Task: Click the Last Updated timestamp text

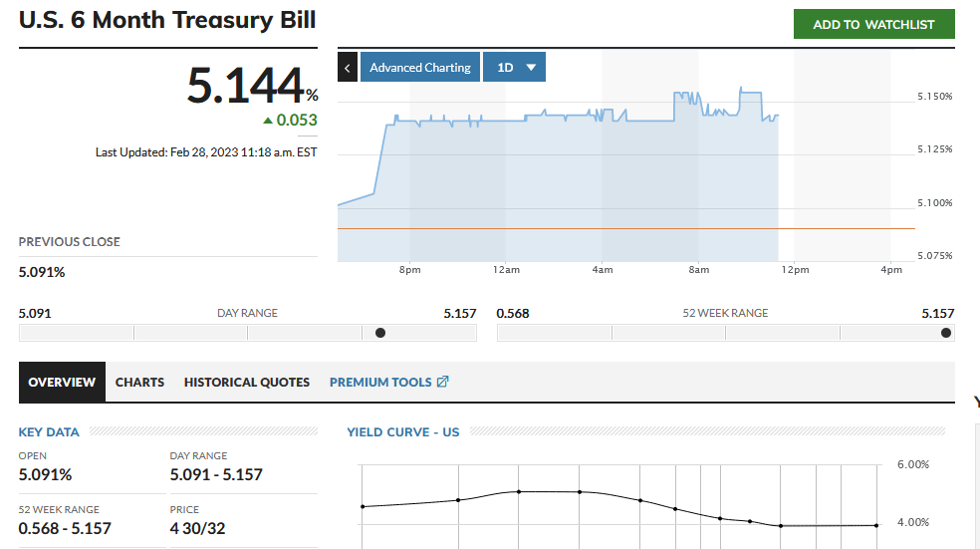Action: coord(206,152)
